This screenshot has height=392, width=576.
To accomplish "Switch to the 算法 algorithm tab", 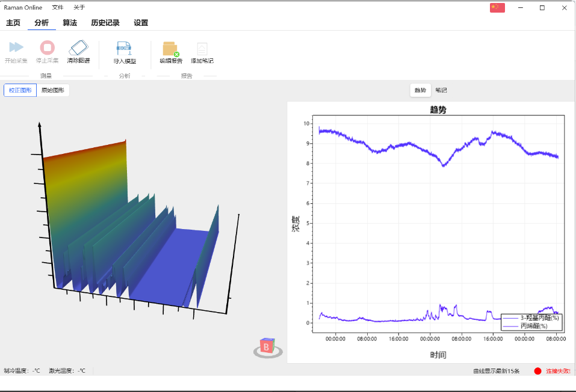I will pyautogui.click(x=70, y=23).
